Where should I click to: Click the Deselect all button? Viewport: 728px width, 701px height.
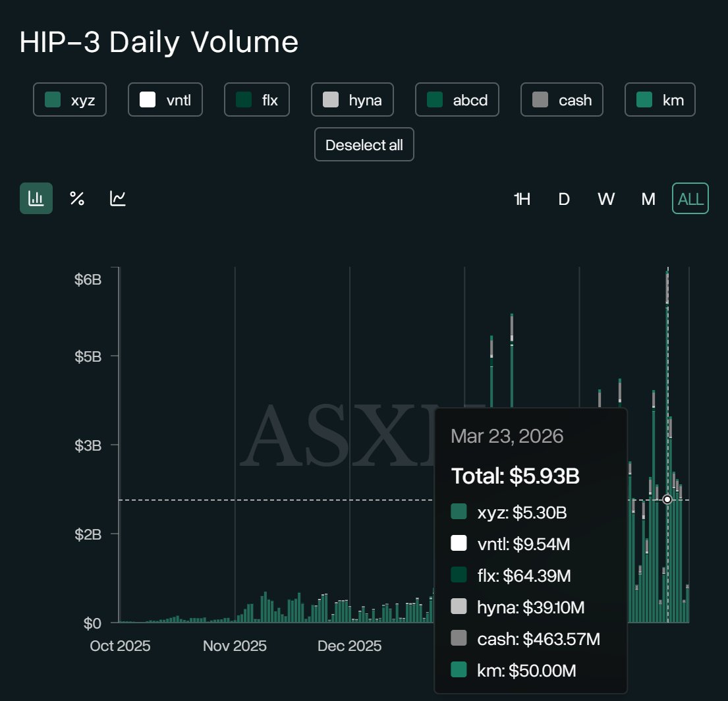(x=364, y=145)
